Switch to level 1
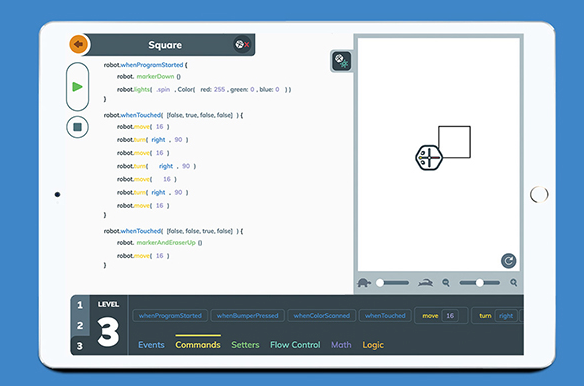 click(80, 305)
